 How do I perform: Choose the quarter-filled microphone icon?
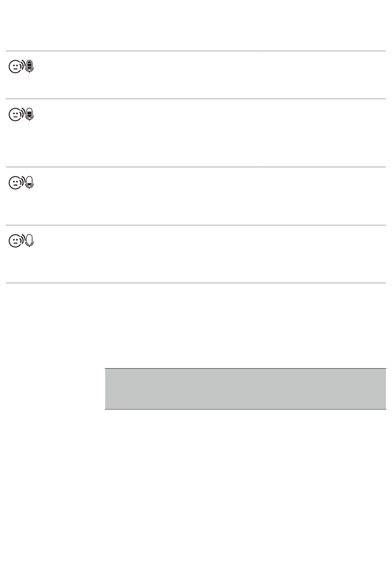point(29,182)
